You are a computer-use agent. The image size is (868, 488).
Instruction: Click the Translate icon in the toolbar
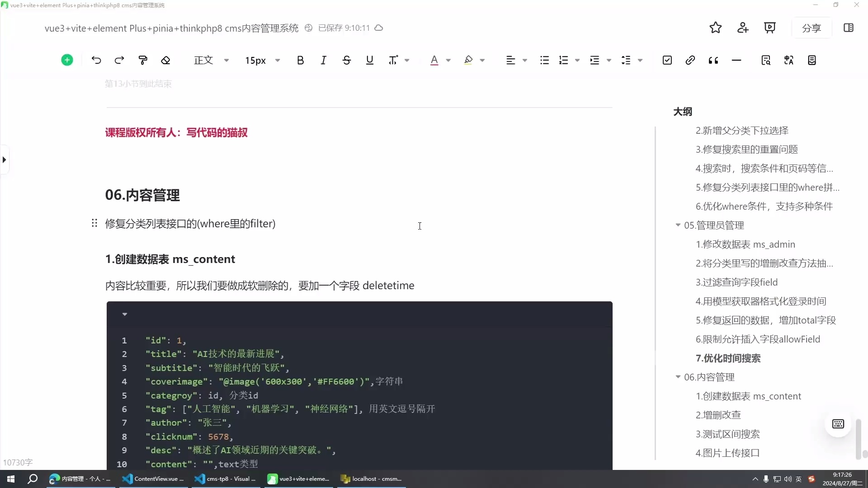(789, 60)
